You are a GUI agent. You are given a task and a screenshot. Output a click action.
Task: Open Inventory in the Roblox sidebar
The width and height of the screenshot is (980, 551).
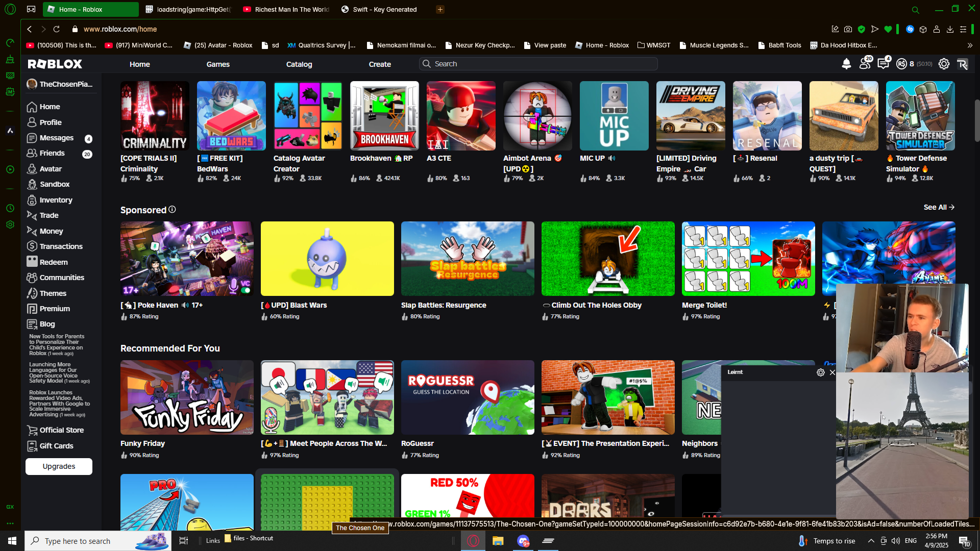56,200
